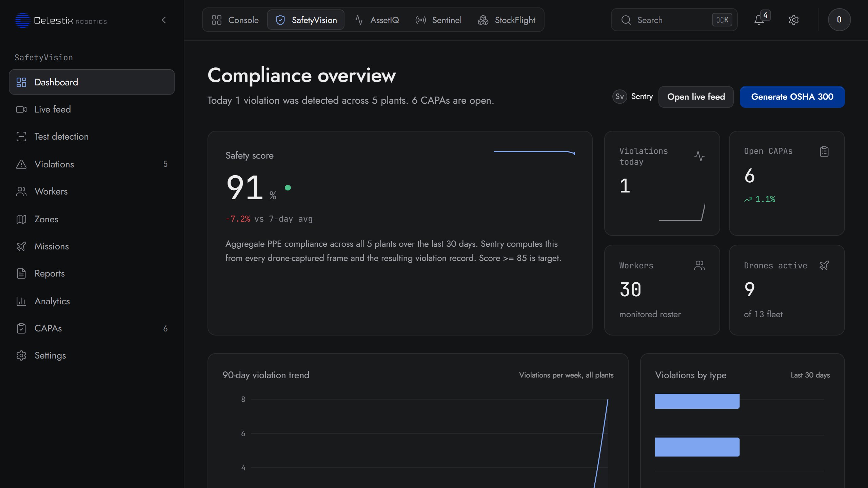Image resolution: width=868 pixels, height=488 pixels.
Task: Click the Missions drone icon in sidebar
Action: 21,246
